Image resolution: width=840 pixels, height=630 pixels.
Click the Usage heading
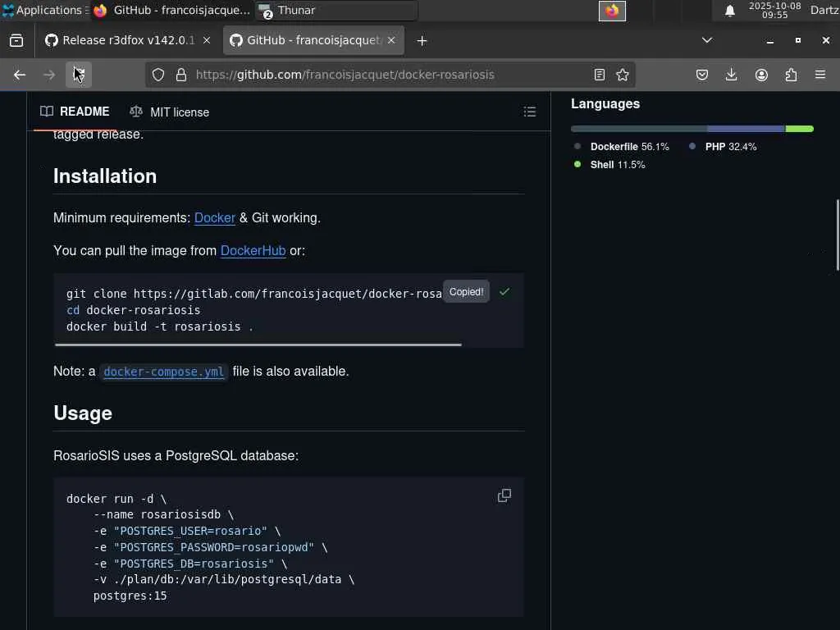83,413
